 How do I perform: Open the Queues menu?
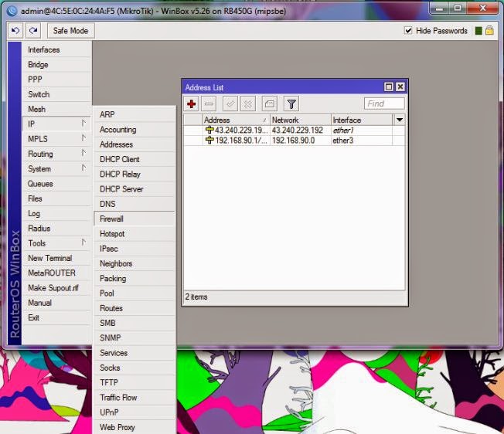[x=56, y=184]
